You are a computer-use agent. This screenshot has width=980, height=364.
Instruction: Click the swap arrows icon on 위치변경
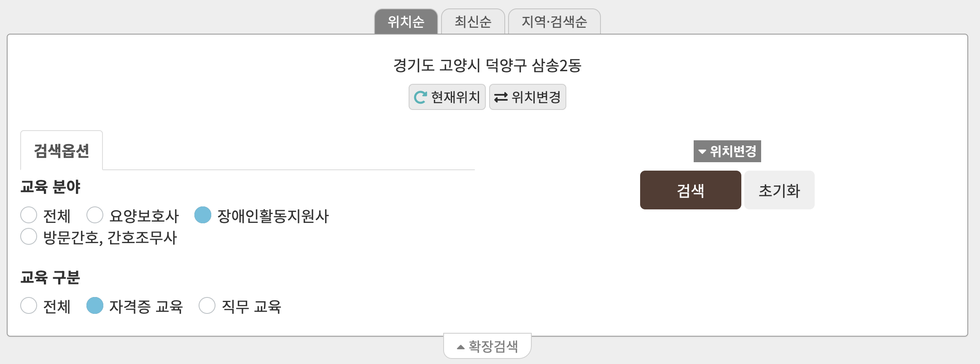pyautogui.click(x=502, y=97)
